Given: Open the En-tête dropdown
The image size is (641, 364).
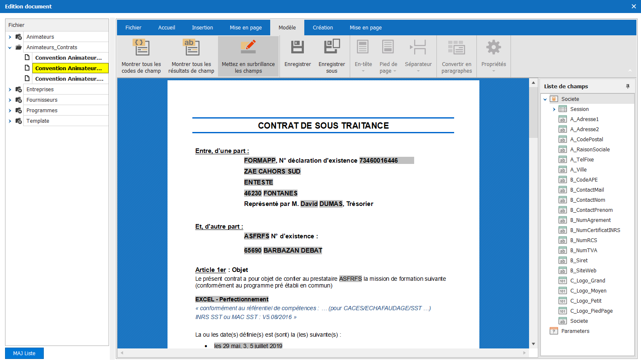Looking at the screenshot, I should [x=363, y=56].
